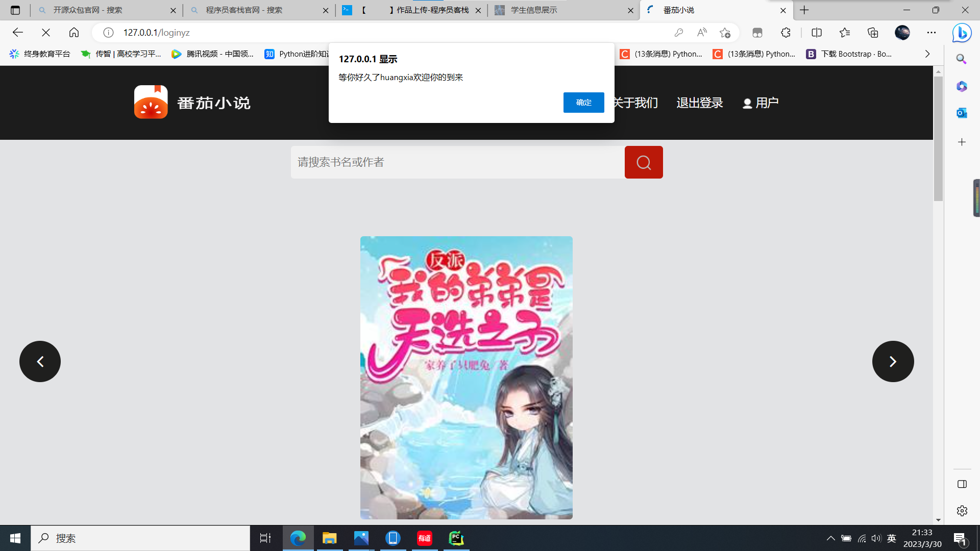
Task: Open Settings and more menu
Action: [x=932, y=33]
